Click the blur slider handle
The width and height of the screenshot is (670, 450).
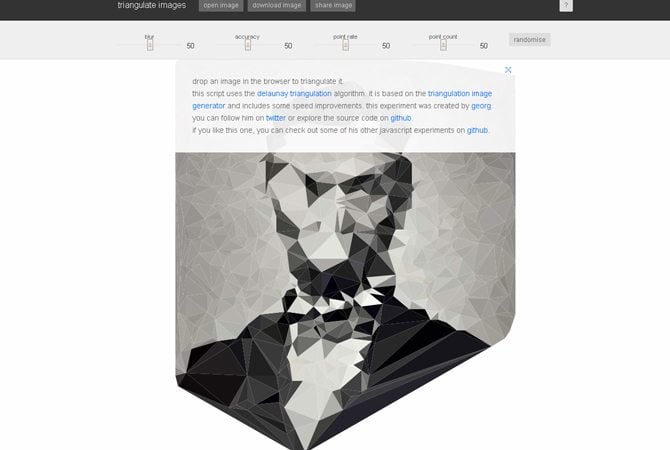coord(150,45)
